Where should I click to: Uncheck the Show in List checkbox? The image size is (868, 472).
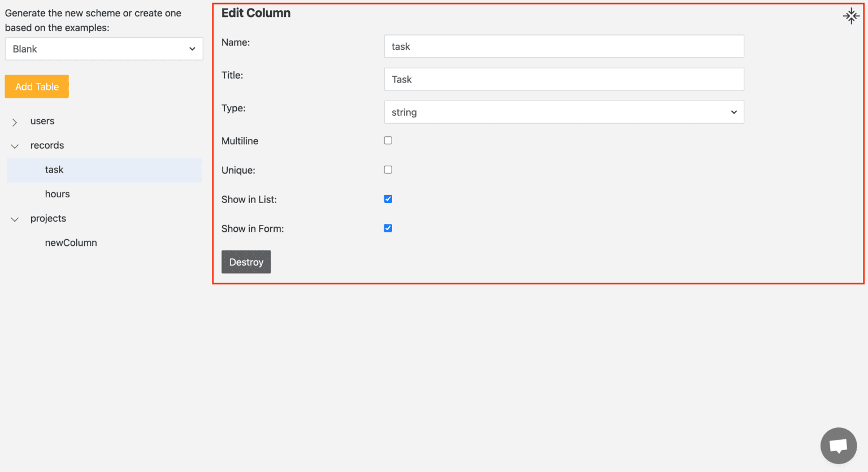coord(388,199)
